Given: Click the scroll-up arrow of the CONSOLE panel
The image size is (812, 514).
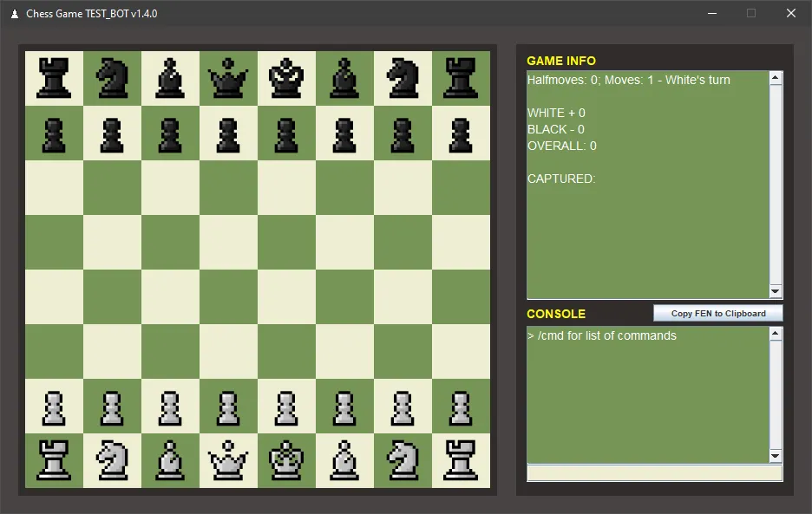Looking at the screenshot, I should pyautogui.click(x=775, y=331).
